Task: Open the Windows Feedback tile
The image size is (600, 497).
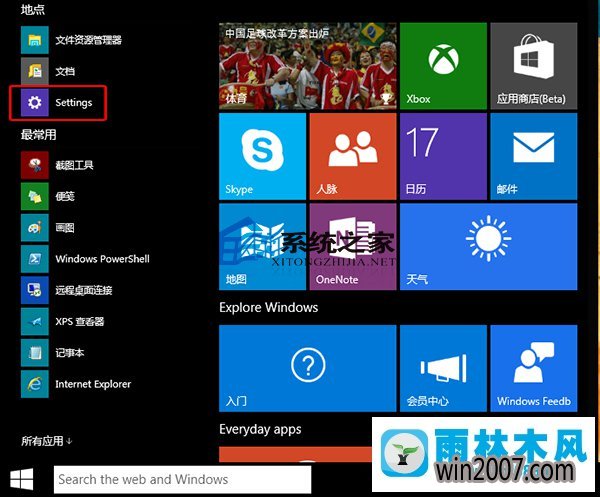Action: (534, 368)
